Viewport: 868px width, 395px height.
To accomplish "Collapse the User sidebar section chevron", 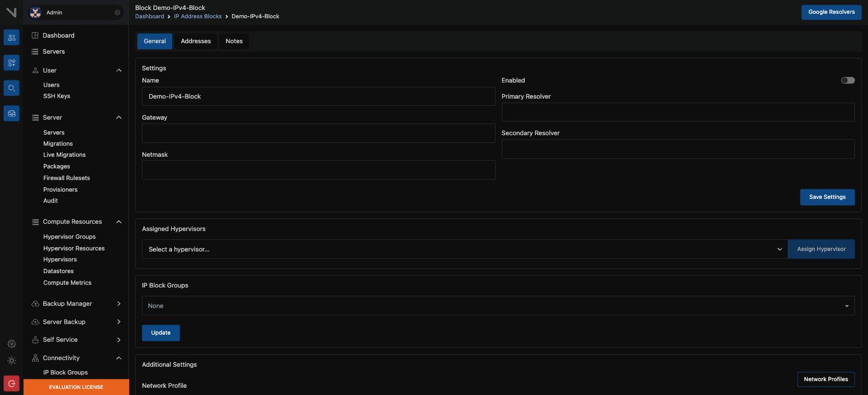I will tap(119, 70).
